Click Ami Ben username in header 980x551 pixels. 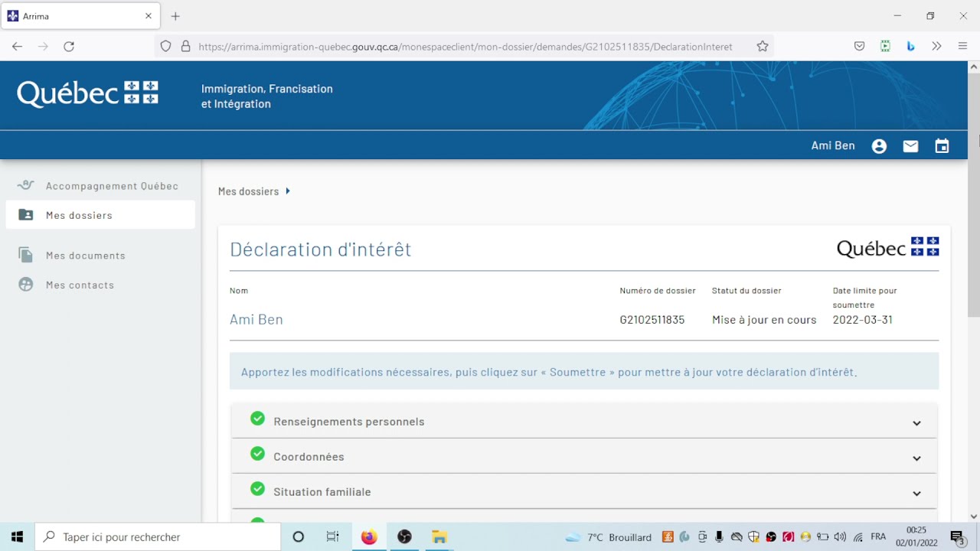[x=833, y=145]
